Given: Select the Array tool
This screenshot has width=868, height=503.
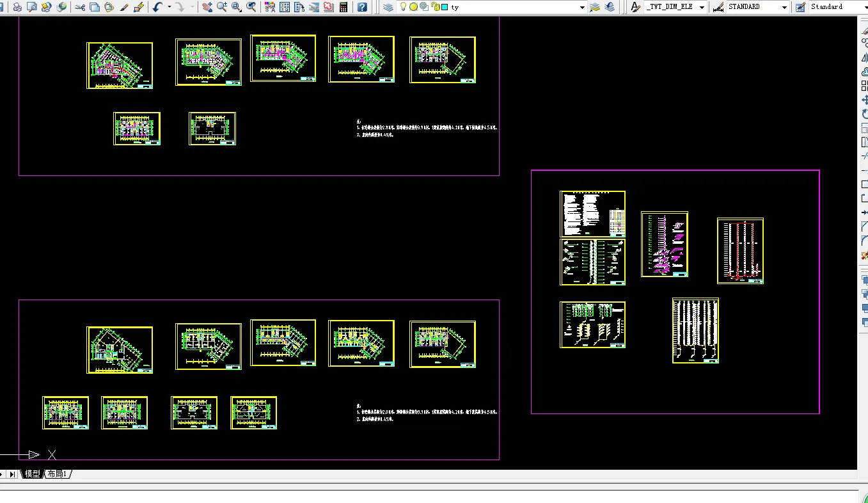Looking at the screenshot, I should click(x=864, y=86).
